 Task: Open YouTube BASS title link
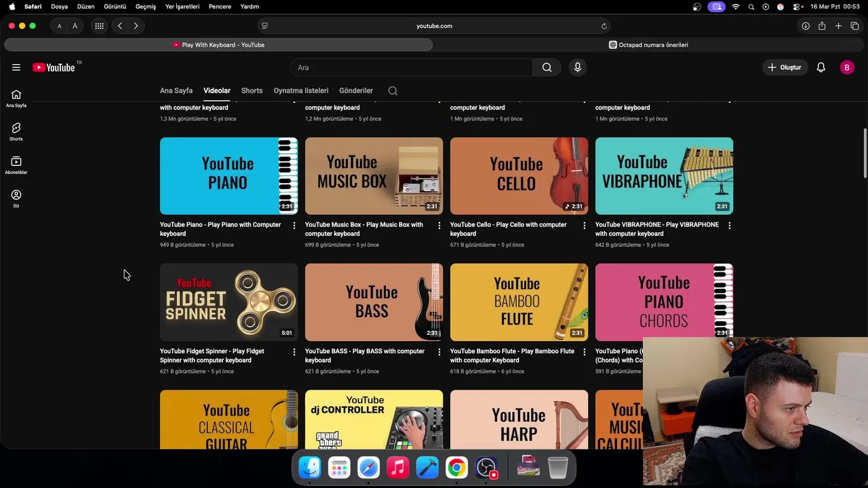click(365, 356)
